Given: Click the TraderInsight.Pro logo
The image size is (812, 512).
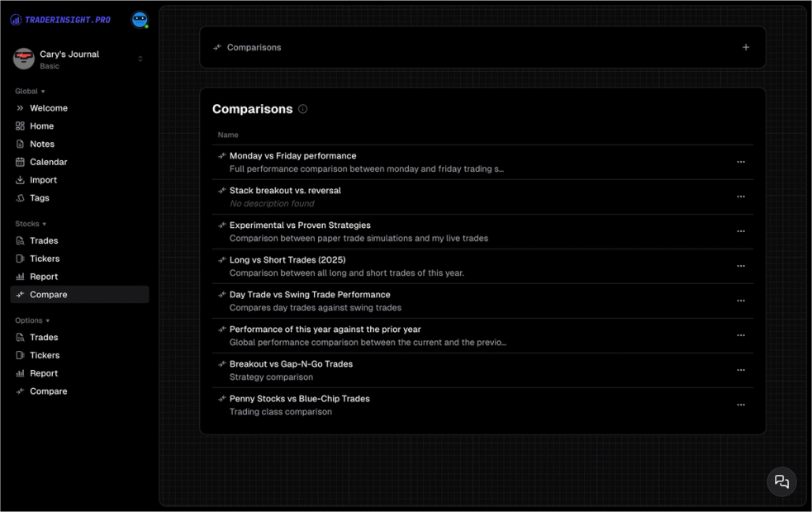Looking at the screenshot, I should pyautogui.click(x=60, y=20).
